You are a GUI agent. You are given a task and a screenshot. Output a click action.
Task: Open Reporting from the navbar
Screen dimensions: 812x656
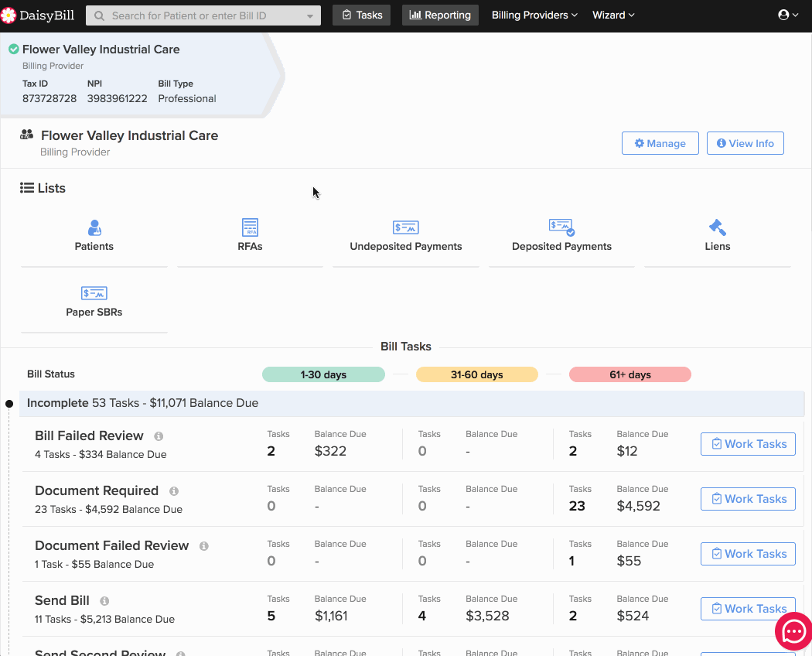[x=440, y=15]
